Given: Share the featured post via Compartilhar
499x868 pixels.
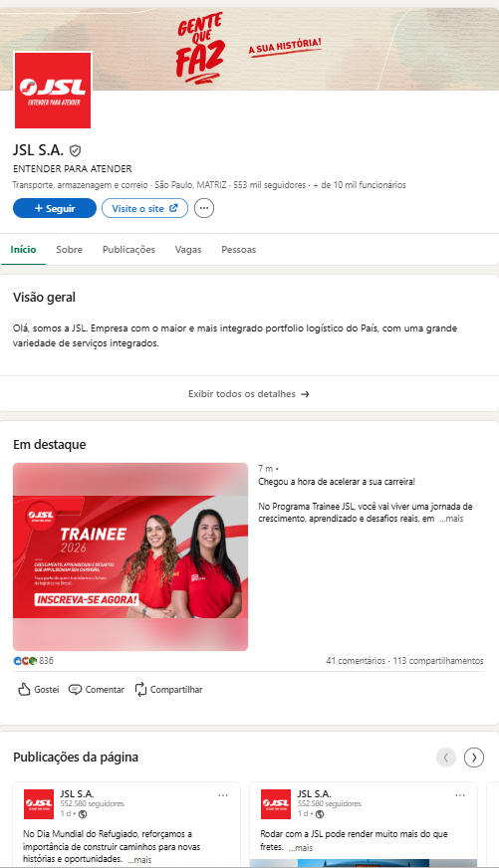Looking at the screenshot, I should 169,689.
